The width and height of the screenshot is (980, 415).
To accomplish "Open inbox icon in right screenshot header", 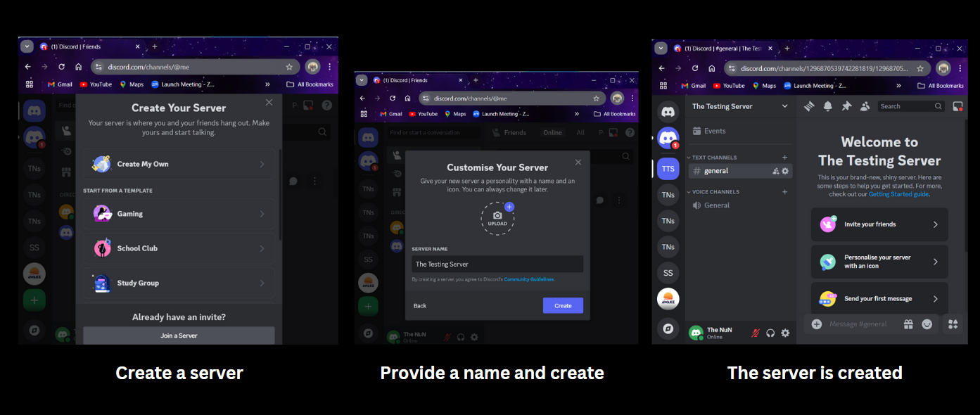I will (957, 106).
